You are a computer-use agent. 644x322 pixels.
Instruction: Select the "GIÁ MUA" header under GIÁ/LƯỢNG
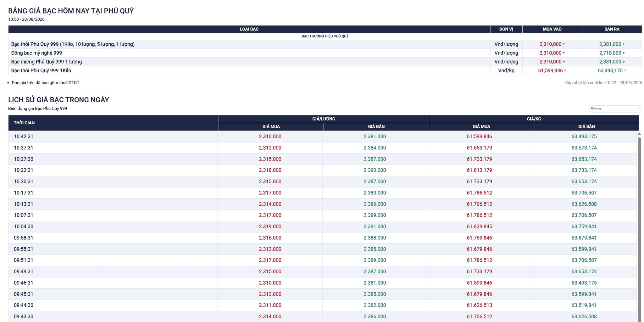click(x=271, y=127)
